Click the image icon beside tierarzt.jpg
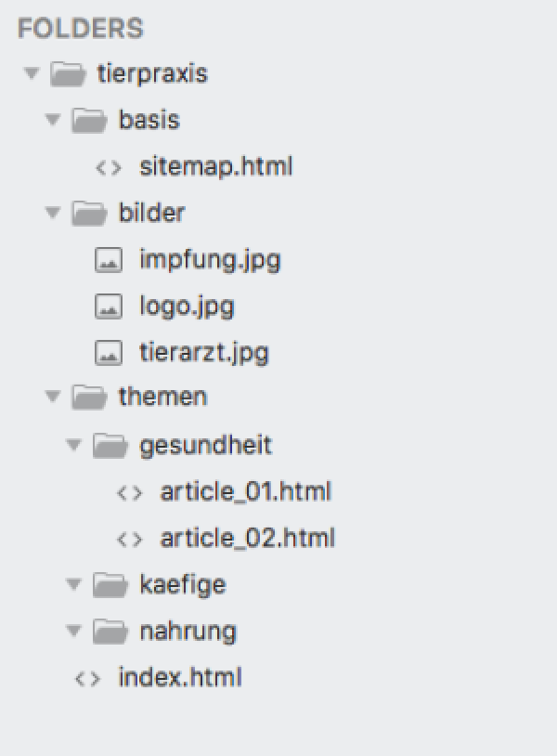The width and height of the screenshot is (557, 756). [109, 352]
